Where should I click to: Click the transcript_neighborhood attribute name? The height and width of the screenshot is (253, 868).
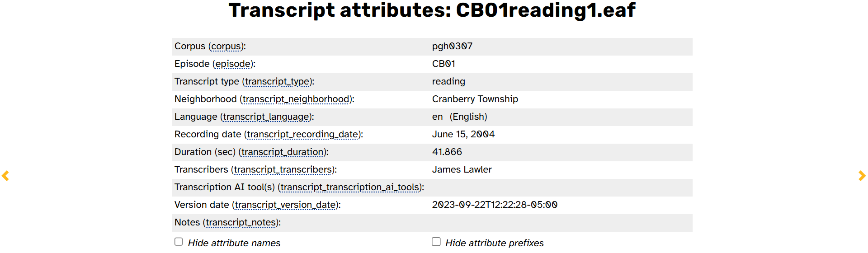point(296,99)
